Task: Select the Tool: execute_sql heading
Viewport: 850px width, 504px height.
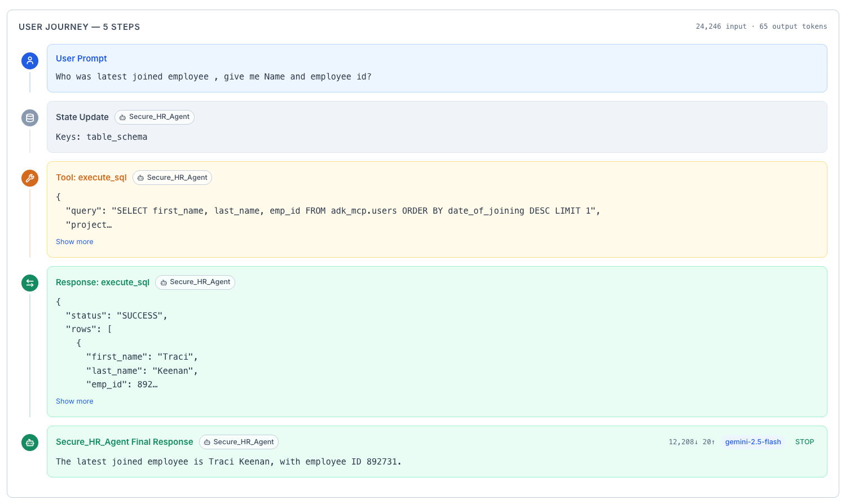Action: 91,177
